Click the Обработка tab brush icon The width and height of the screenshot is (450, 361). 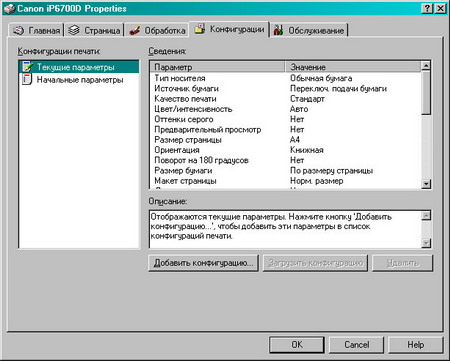coord(134,30)
